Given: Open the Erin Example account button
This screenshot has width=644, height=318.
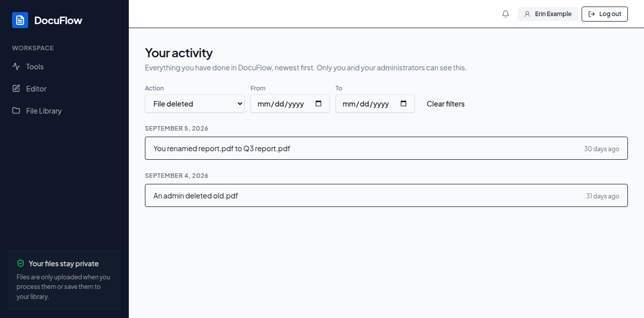Looking at the screenshot, I should 547,14.
